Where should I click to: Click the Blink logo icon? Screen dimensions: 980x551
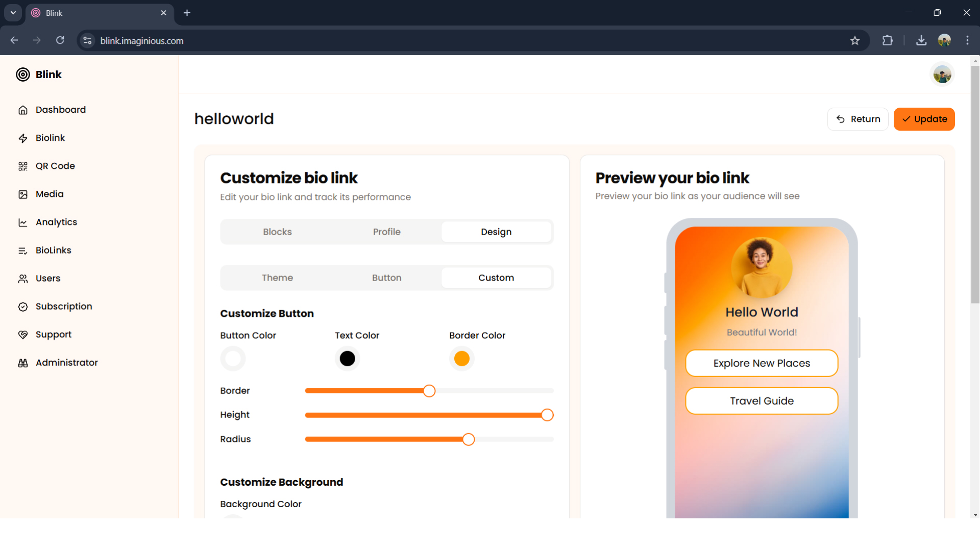23,74
